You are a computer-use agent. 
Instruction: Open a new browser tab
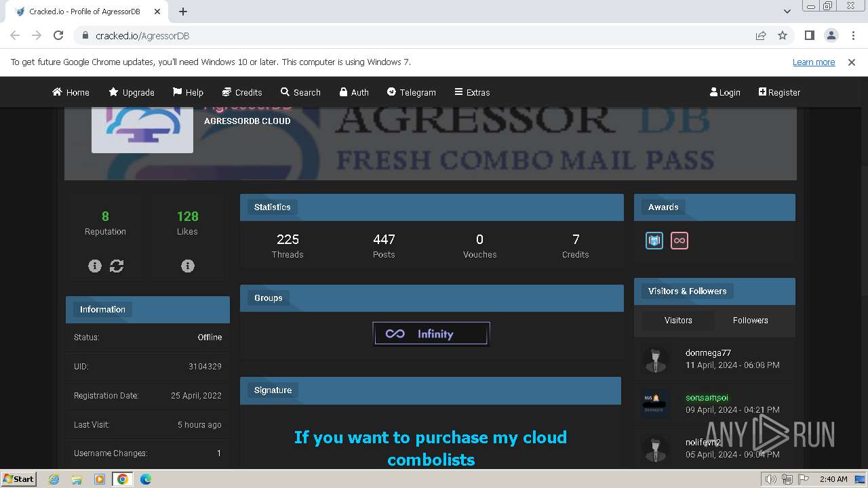click(183, 12)
